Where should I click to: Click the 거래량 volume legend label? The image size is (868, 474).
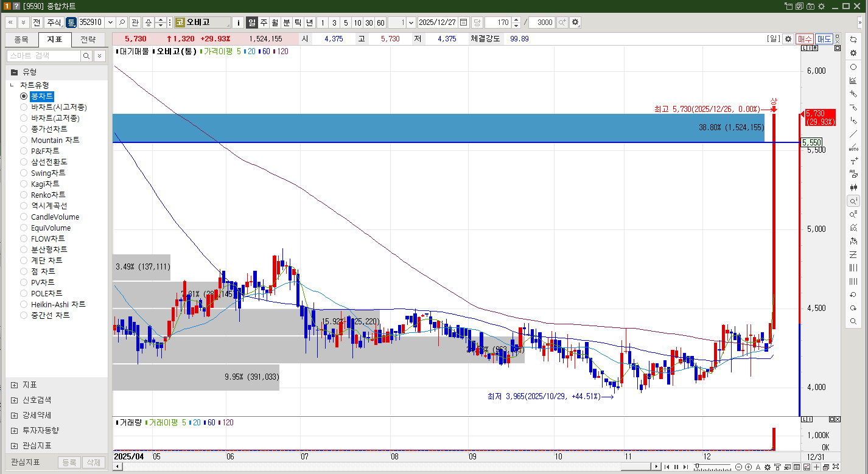(x=130, y=422)
